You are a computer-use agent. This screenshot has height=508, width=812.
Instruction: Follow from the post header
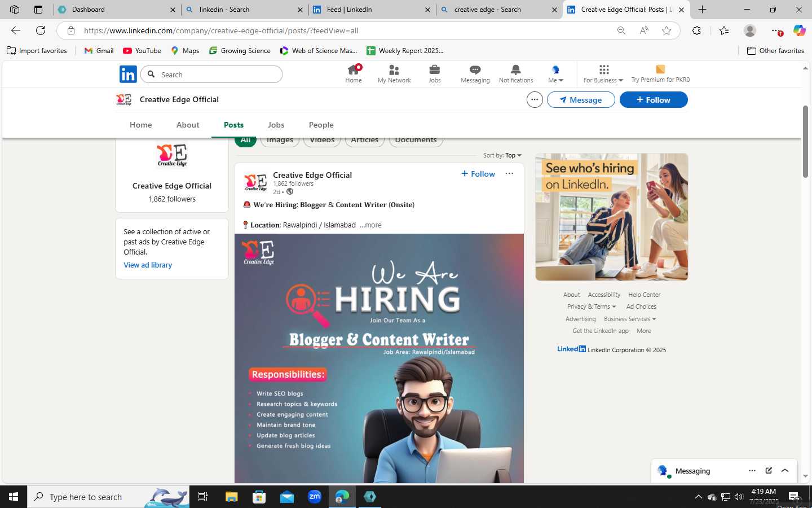478,174
